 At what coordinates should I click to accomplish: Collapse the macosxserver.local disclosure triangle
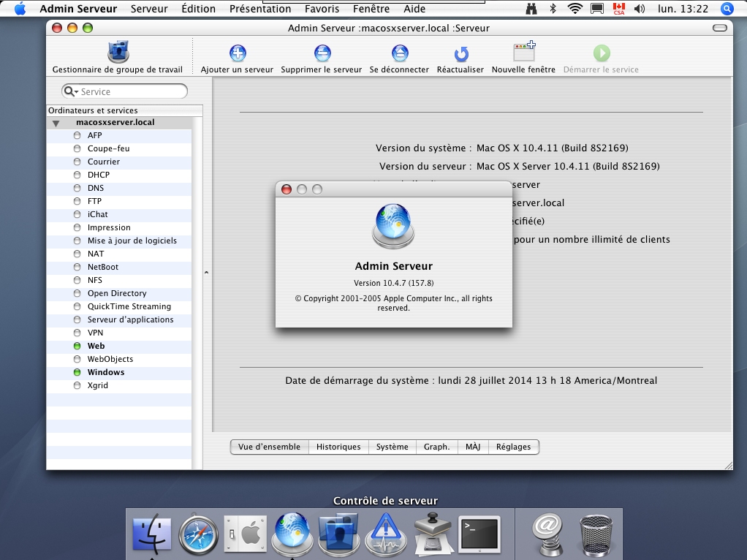coord(56,123)
